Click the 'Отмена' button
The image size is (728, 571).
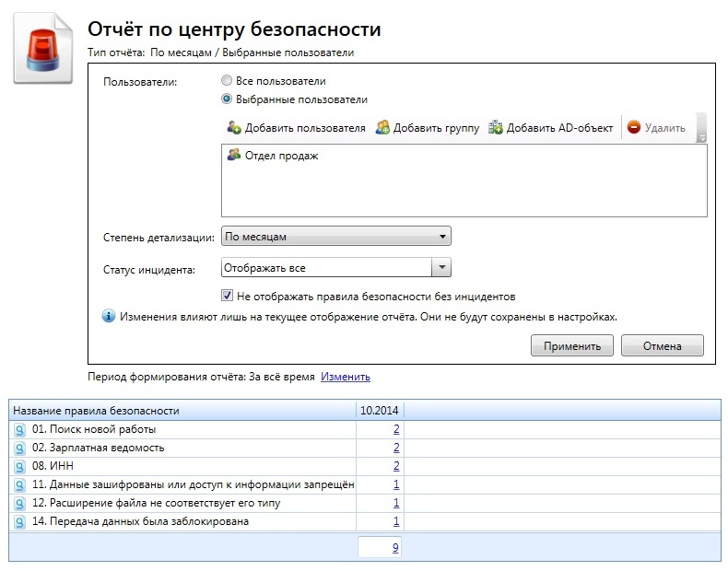(662, 346)
